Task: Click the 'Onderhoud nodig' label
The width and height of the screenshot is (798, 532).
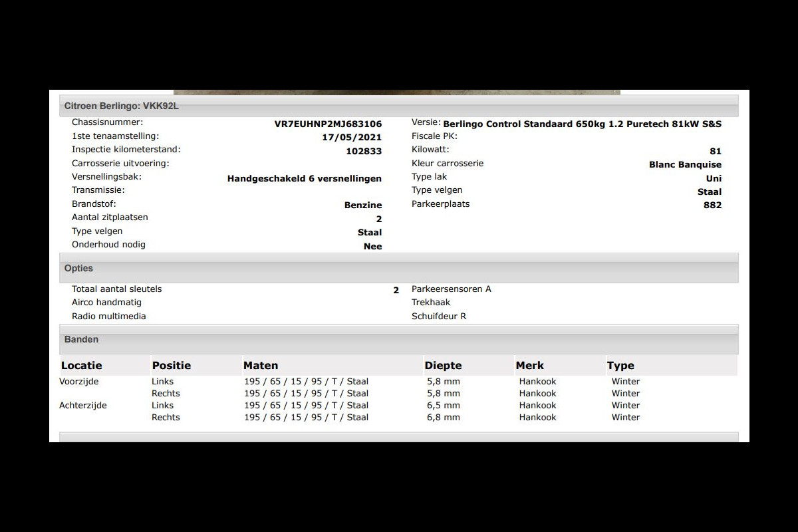Action: pos(108,245)
